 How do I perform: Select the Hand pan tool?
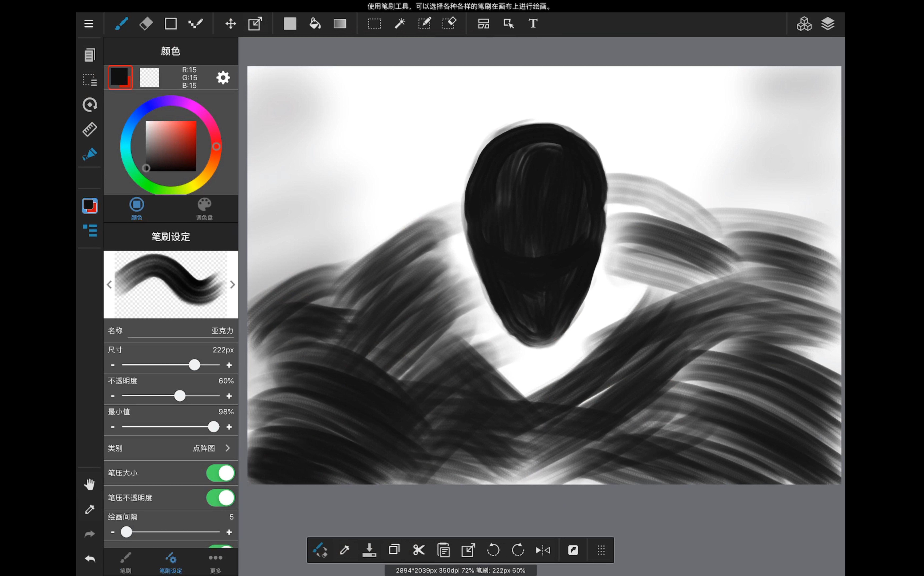click(90, 484)
